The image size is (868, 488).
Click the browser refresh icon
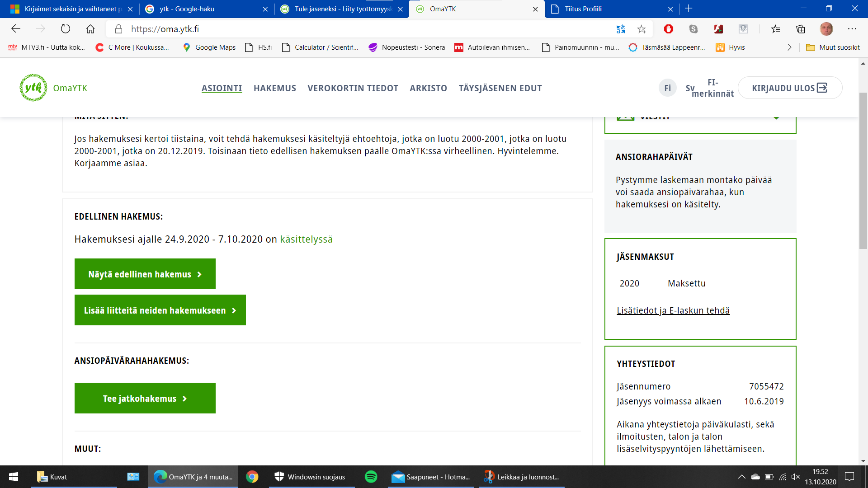click(x=66, y=29)
